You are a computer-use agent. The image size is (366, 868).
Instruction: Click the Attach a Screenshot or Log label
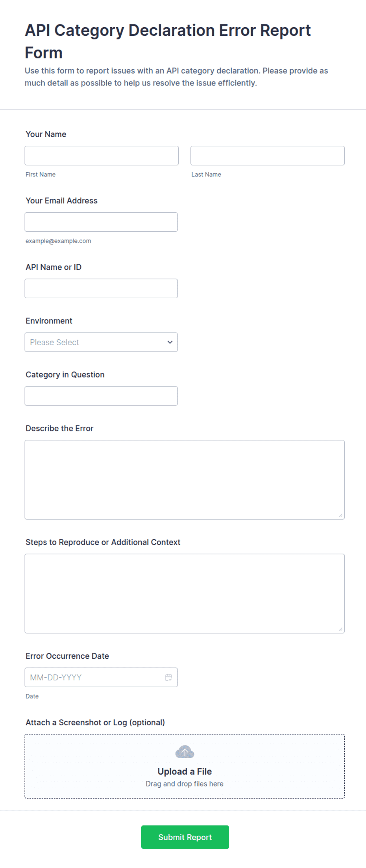pos(95,722)
